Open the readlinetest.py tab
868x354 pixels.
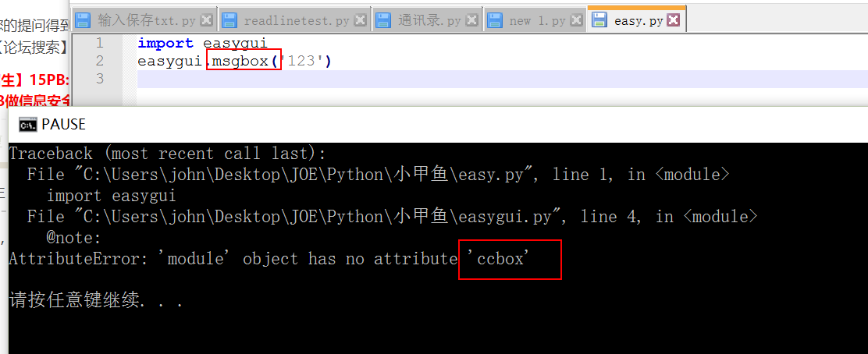click(x=296, y=20)
